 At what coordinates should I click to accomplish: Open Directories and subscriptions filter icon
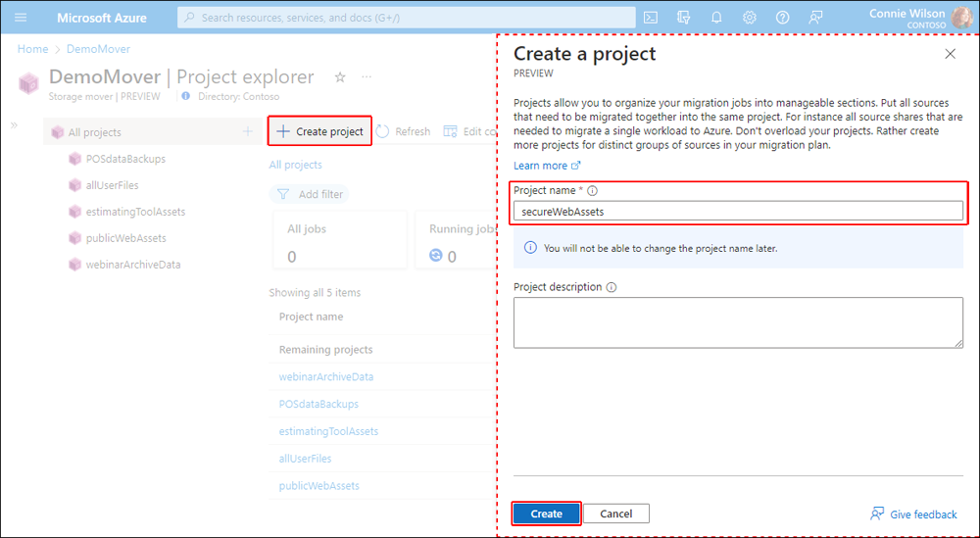point(684,18)
